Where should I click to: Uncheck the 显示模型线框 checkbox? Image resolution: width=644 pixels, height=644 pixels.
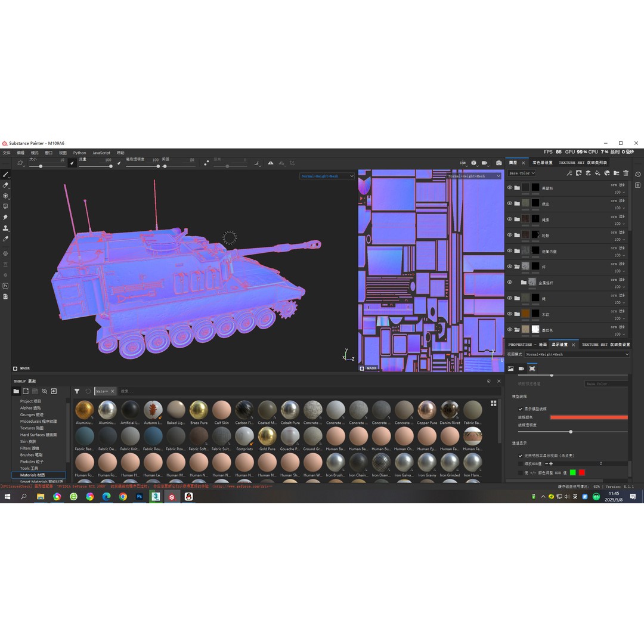[x=521, y=409]
